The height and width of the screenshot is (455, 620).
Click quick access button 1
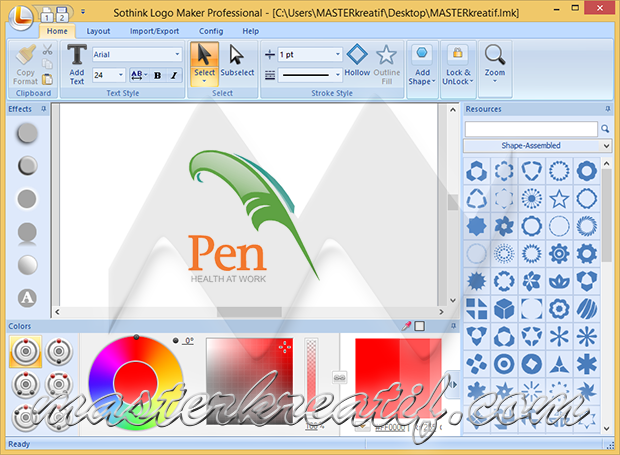[47, 15]
